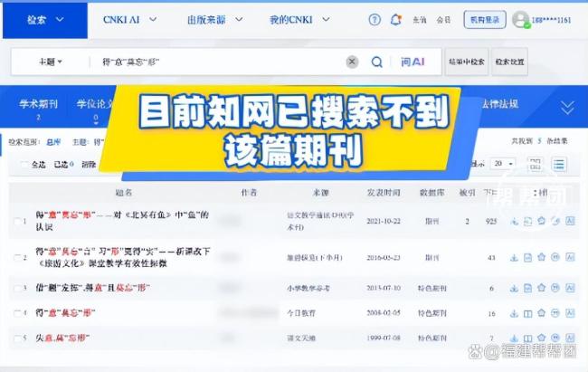Check the box for result row 1
Screen dimensions: 588x372
pos(17,222)
